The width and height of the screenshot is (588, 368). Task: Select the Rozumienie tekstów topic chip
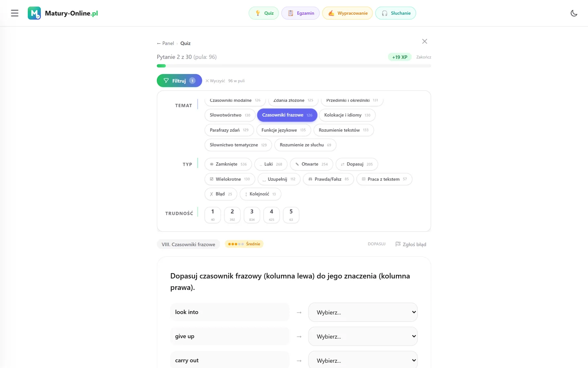tap(343, 130)
